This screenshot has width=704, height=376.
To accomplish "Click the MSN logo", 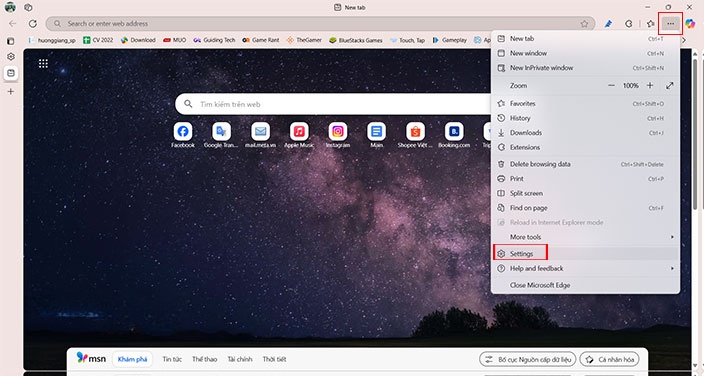I will coord(91,358).
